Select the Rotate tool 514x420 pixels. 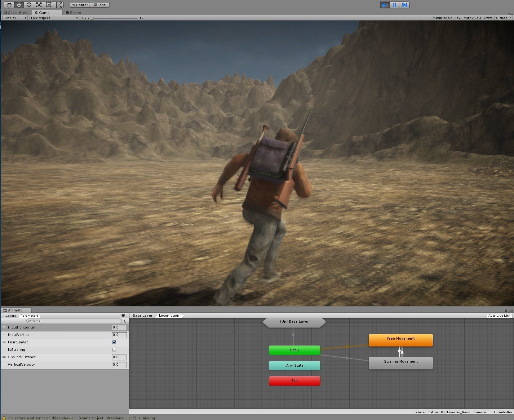tap(29, 5)
